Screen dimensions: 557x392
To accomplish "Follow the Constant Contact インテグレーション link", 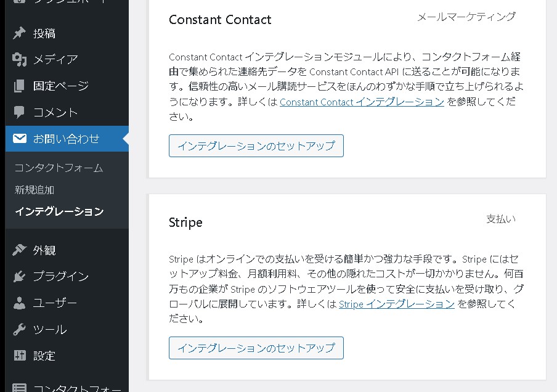I will tap(362, 102).
